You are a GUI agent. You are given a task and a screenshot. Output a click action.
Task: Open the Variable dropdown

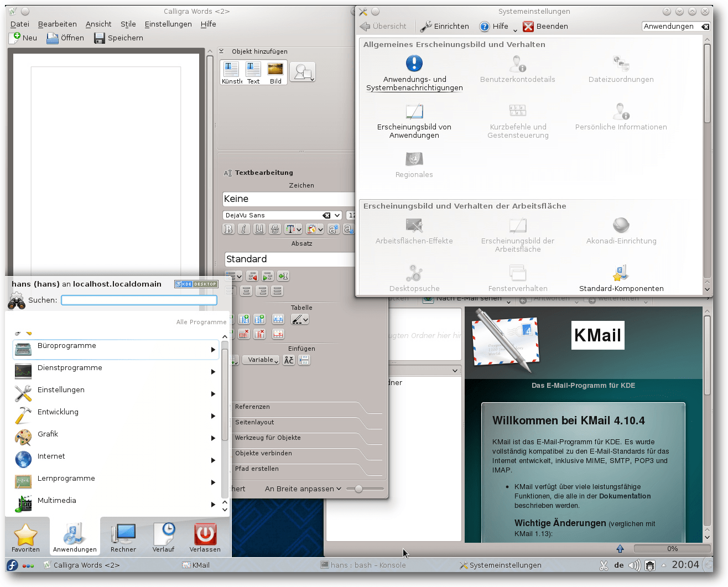pyautogui.click(x=261, y=360)
